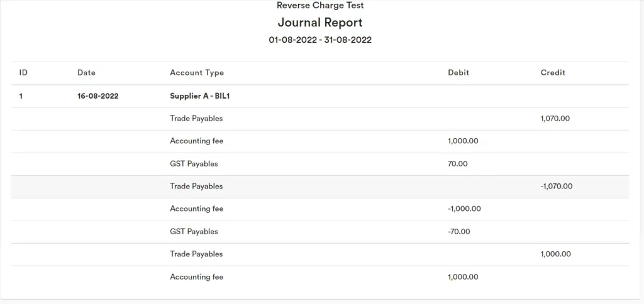Click the Journal Report heading
Image resolution: width=644 pixels, height=304 pixels.
(320, 23)
